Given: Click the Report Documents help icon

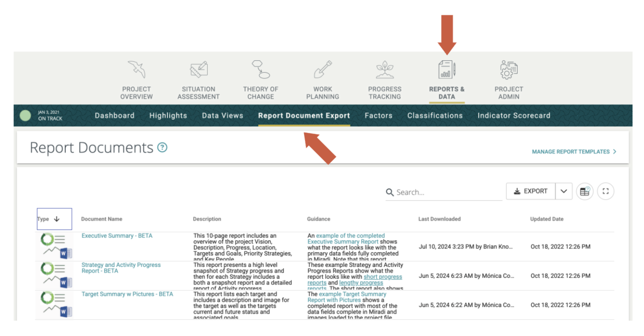Looking at the screenshot, I should coord(162,147).
